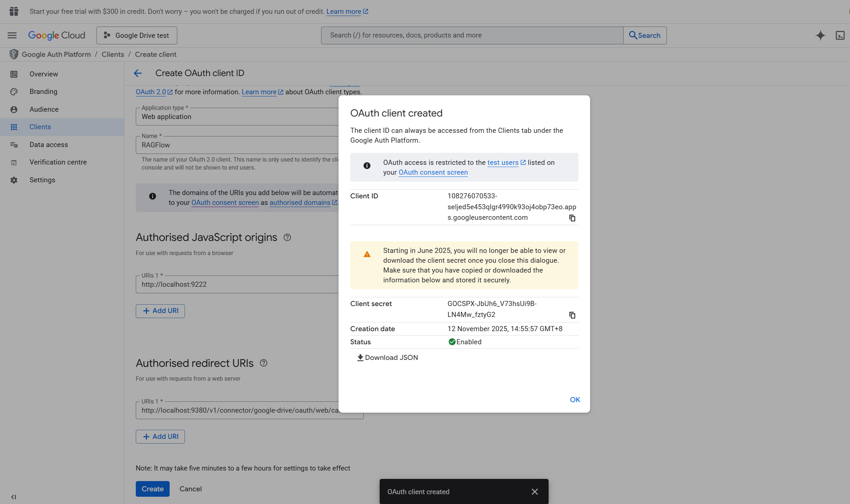Click the Enabled status label
The height and width of the screenshot is (504, 850).
point(469,342)
